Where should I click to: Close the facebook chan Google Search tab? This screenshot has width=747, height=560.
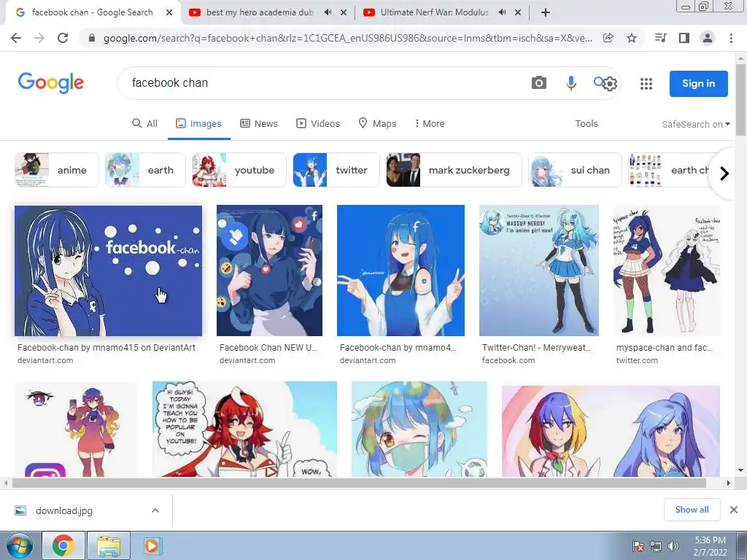click(x=169, y=12)
